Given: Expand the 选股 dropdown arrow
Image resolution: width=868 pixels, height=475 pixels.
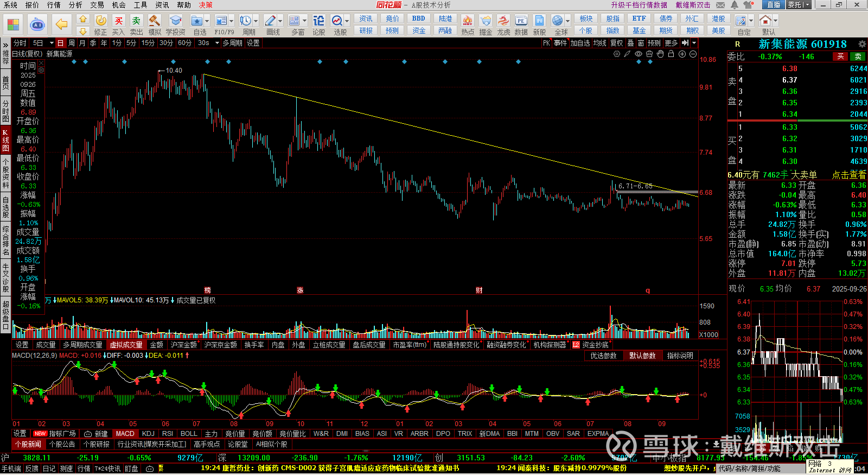Looking at the screenshot, I should [x=347, y=21].
